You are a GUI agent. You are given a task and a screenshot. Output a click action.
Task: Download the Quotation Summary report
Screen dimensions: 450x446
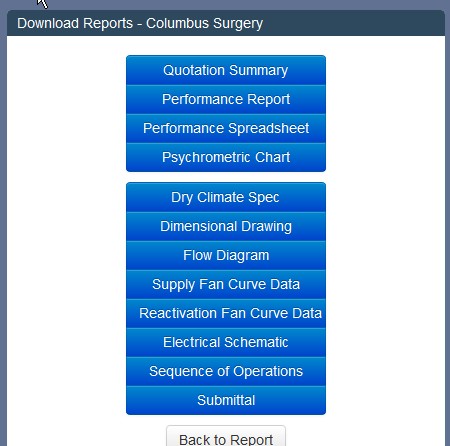226,70
